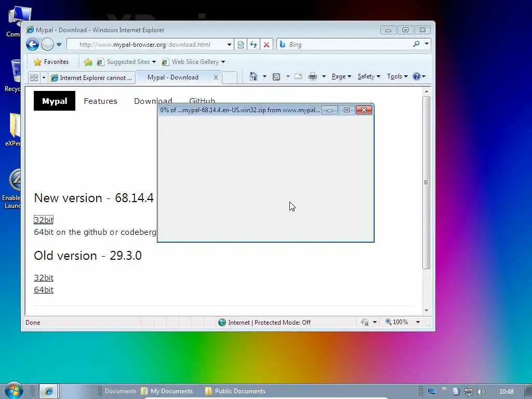Click the greyed Forward navigation button

coord(47,45)
